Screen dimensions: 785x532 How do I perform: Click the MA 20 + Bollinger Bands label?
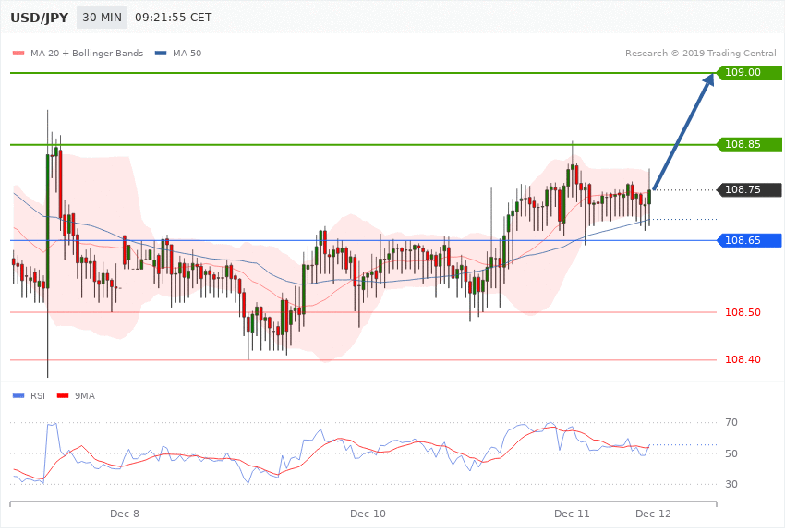tap(87, 54)
